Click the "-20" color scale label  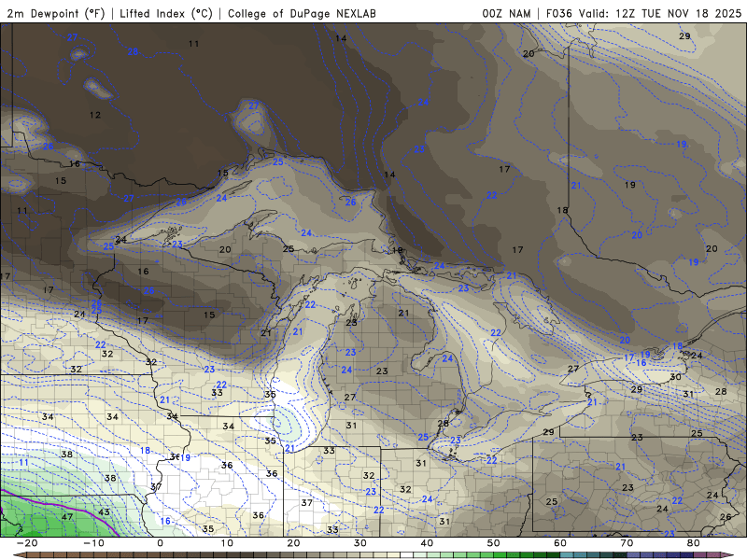coord(27,543)
